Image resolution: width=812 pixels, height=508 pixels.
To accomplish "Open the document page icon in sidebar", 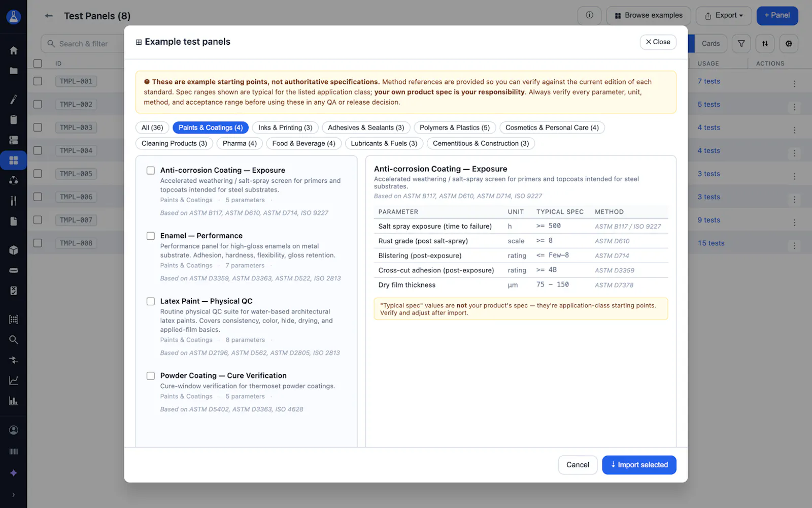I will (x=14, y=221).
